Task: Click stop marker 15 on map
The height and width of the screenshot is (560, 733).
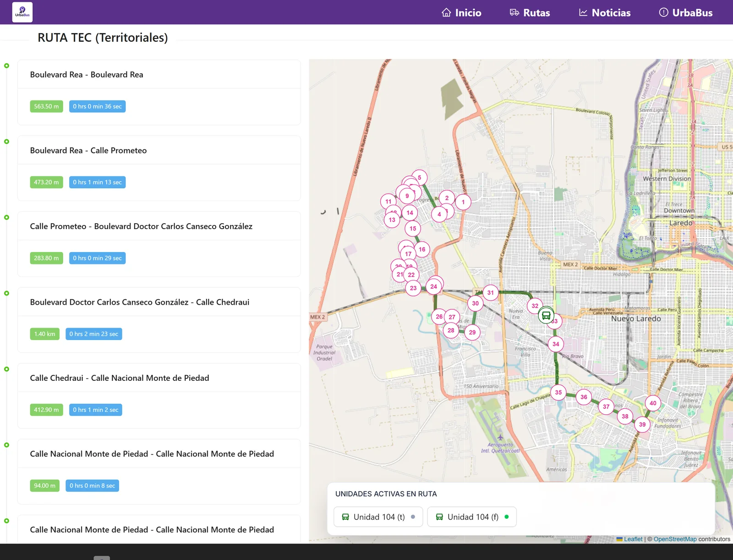Action: [x=413, y=229]
